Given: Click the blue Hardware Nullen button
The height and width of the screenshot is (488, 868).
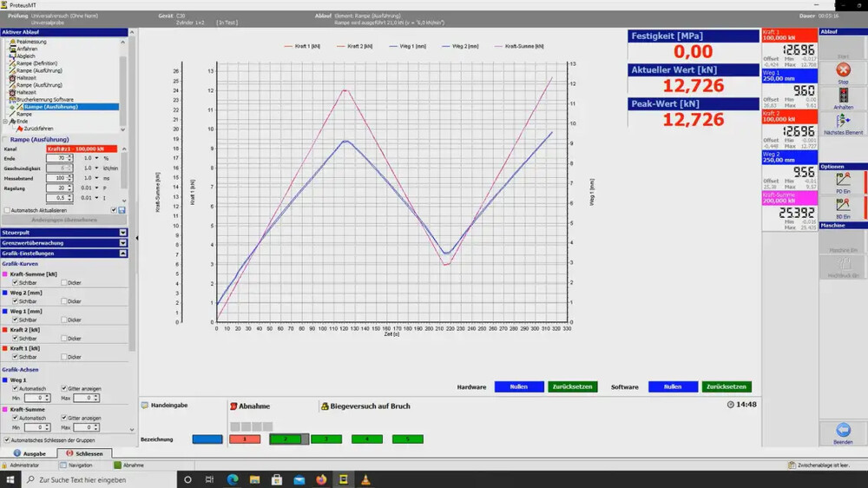Looking at the screenshot, I should coord(519,386).
